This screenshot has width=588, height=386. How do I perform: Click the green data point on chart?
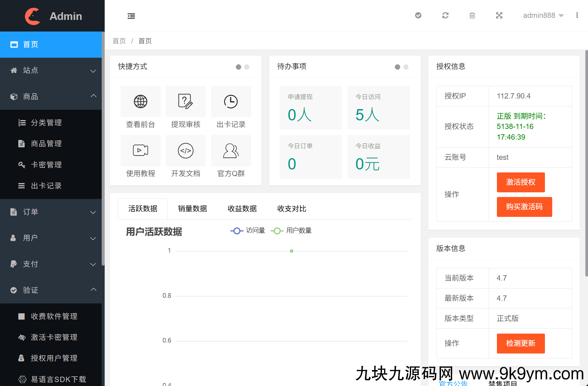[x=292, y=251]
